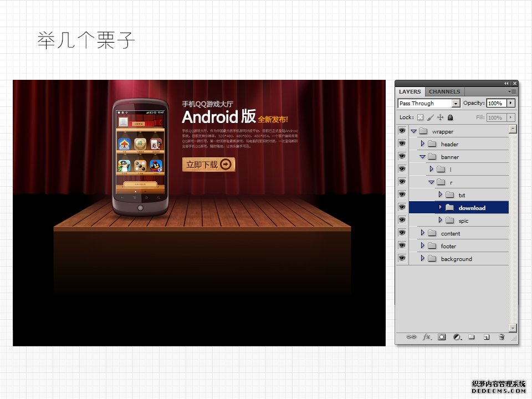Click the banner group folder icon
The image size is (532, 399).
pyautogui.click(x=432, y=156)
